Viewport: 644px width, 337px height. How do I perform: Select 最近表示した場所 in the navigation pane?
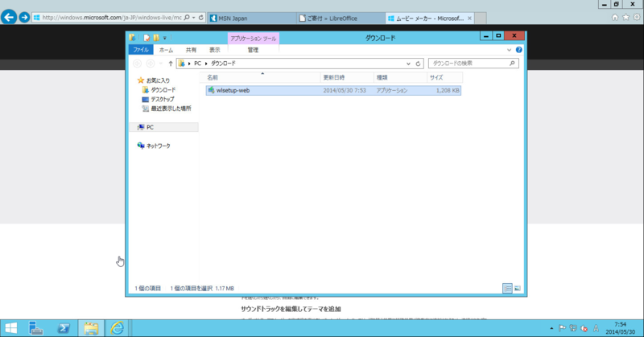pos(167,109)
